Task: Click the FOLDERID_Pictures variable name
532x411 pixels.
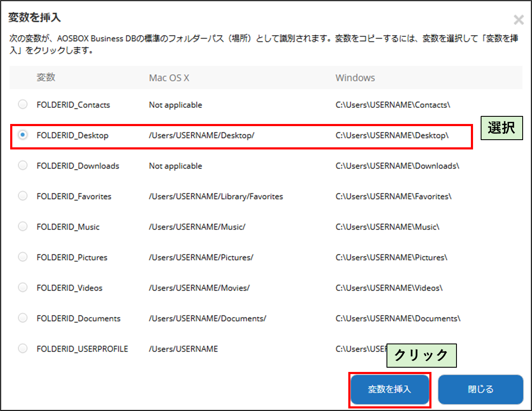Action: click(x=72, y=258)
